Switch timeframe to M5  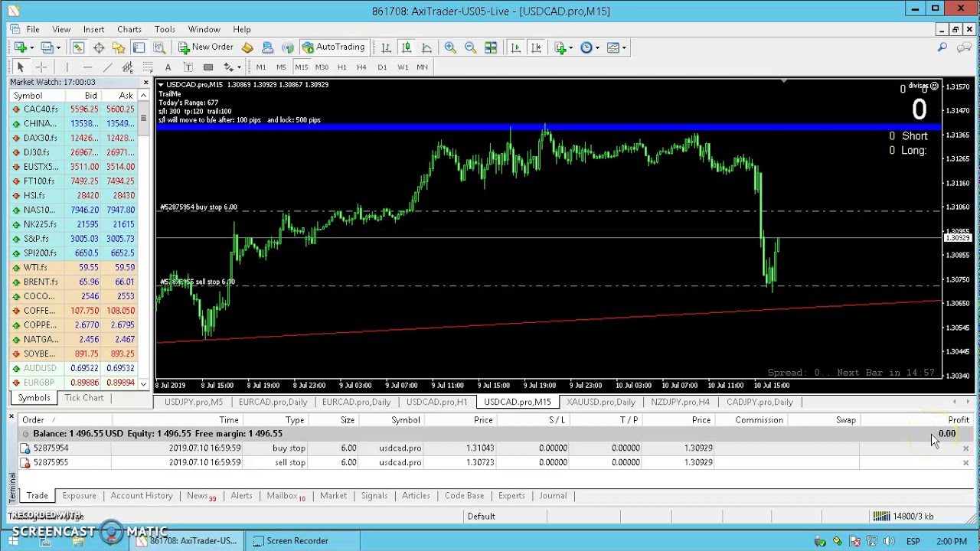[x=281, y=67]
